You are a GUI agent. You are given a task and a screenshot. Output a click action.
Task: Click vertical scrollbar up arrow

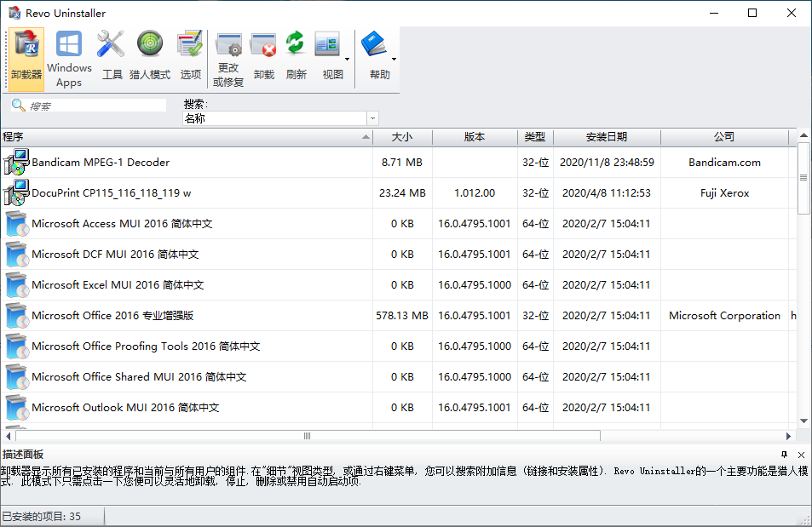click(x=803, y=135)
